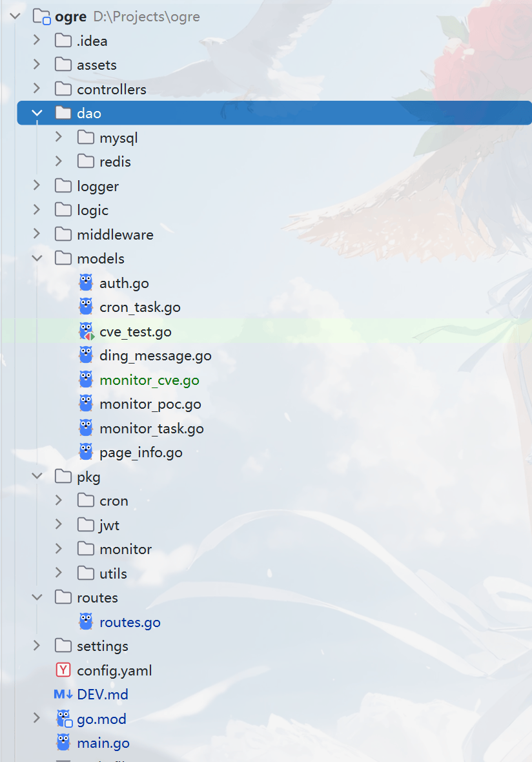Select the folder icon of assets
Viewport: 532px width, 762px height.
point(63,64)
